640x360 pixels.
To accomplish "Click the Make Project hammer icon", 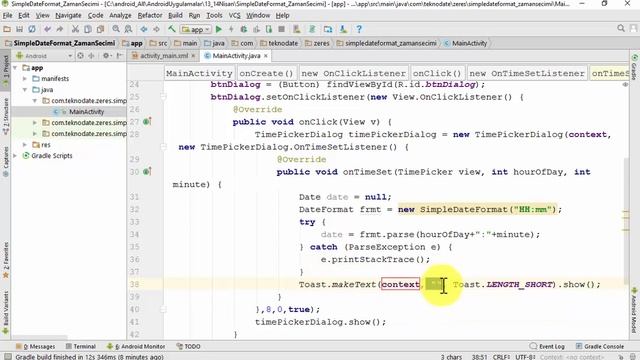I will click(171, 29).
